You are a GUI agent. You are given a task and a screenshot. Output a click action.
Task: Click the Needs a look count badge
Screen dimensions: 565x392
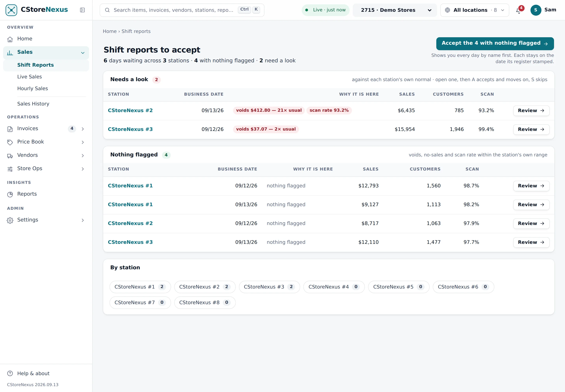[x=156, y=80]
